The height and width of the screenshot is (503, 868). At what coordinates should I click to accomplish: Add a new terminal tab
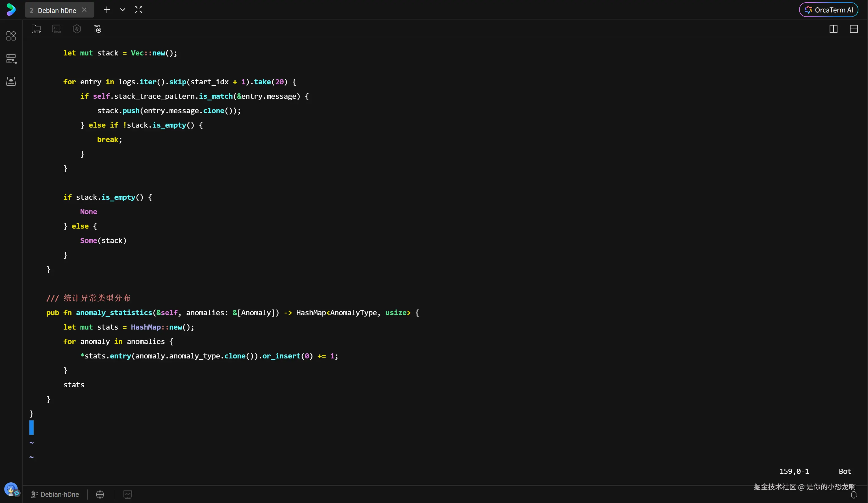click(107, 10)
